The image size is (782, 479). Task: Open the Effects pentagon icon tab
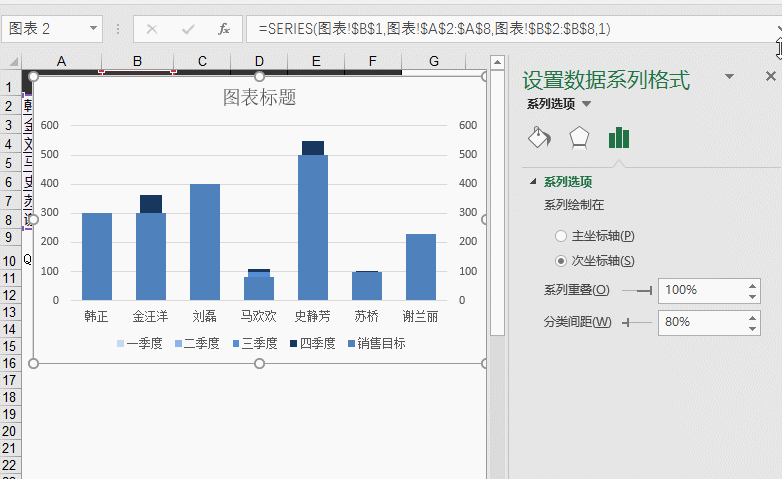click(579, 137)
